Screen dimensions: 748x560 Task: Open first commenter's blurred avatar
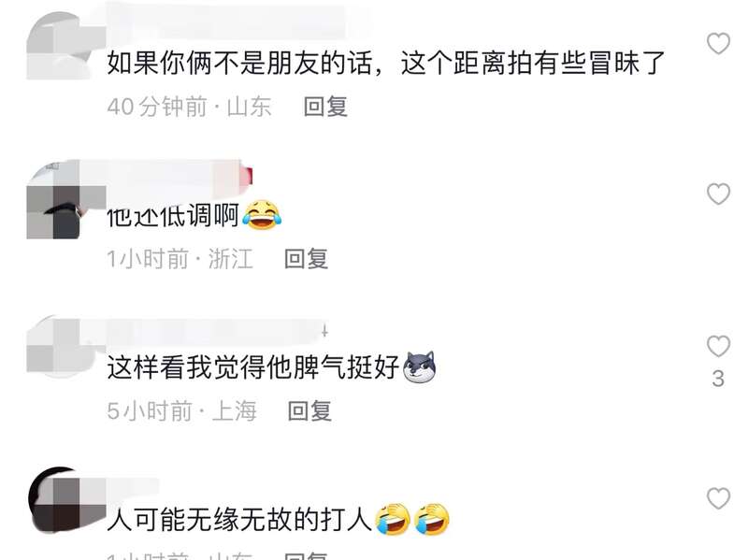(x=60, y=46)
